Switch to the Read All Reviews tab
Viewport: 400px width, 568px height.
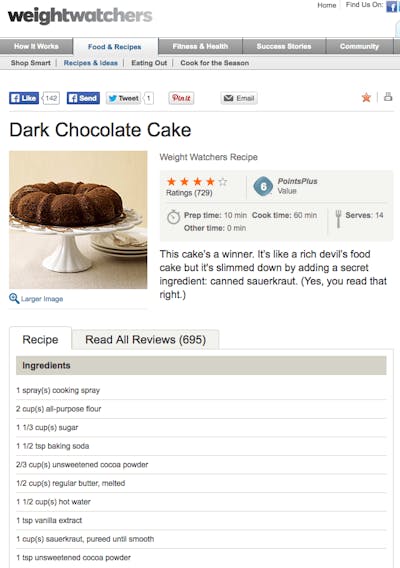pos(146,339)
